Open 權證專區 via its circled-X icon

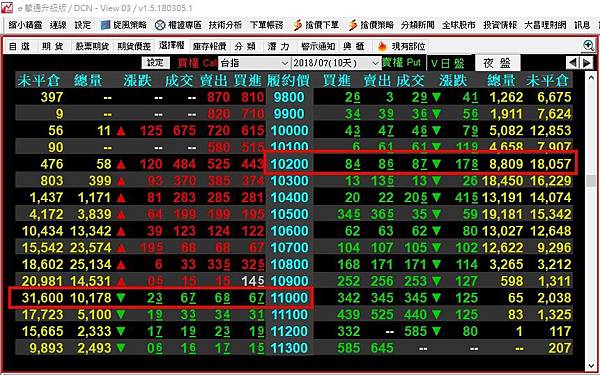(160, 25)
